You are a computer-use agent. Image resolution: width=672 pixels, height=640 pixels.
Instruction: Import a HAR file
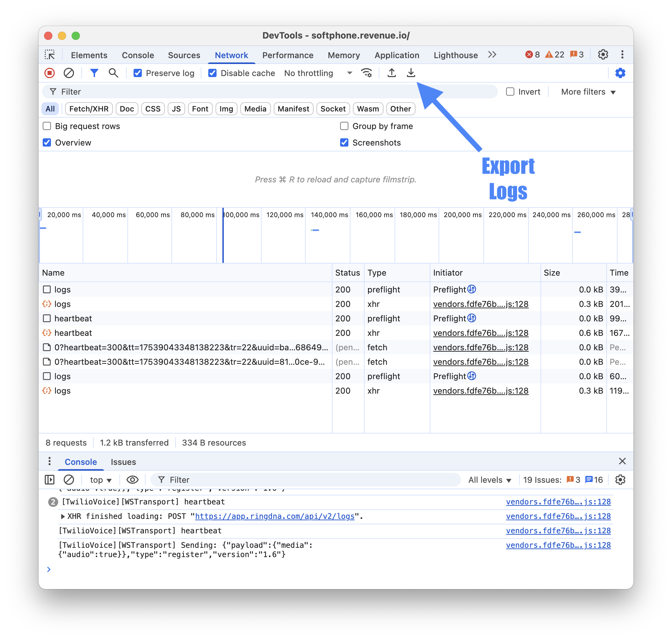click(x=391, y=73)
